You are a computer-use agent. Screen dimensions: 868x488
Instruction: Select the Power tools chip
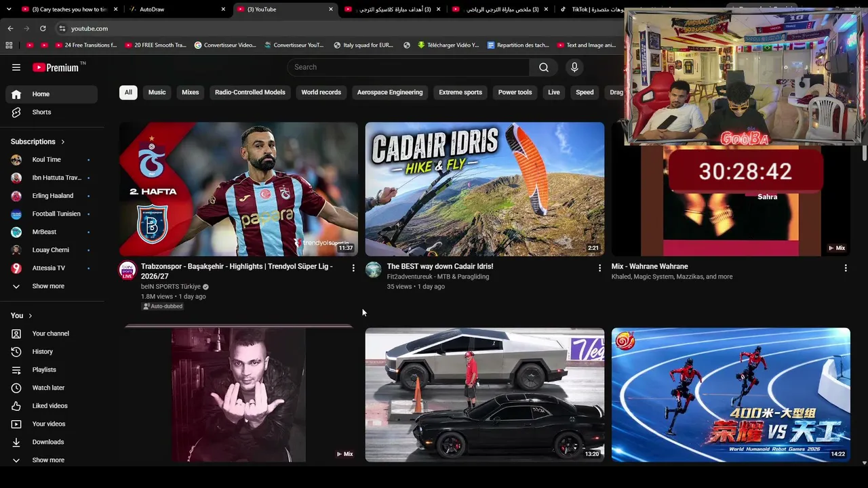click(x=515, y=92)
